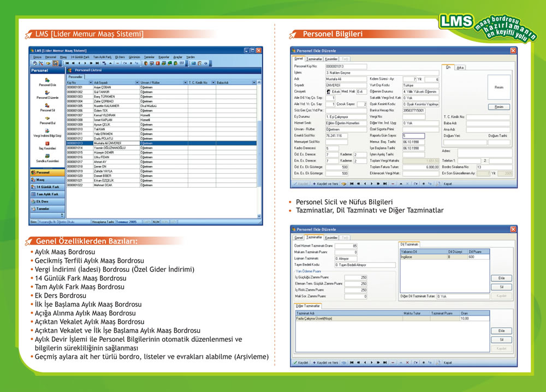Open Personel Düzenle from the sidebar
The width and height of the screenshot is (546, 392).
48,94
